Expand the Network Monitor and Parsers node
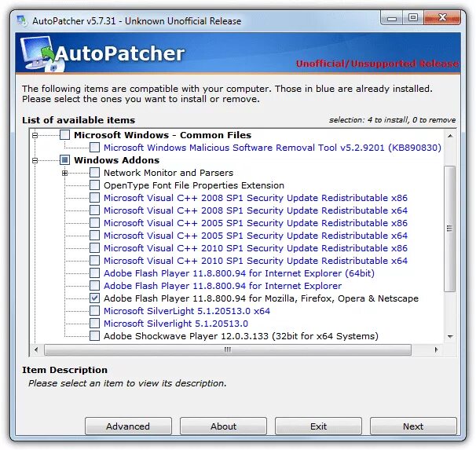The image size is (476, 450). coord(64,173)
